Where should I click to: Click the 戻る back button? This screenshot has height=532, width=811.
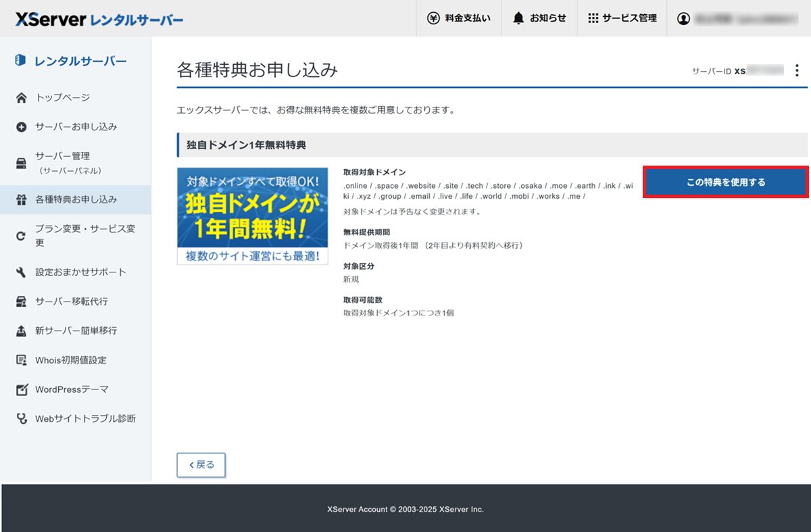(201, 465)
